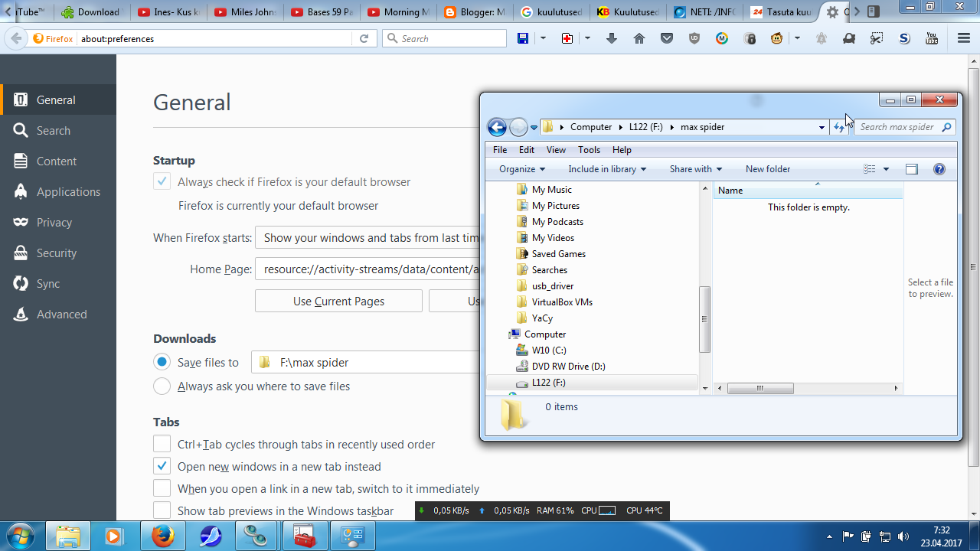Reload the current Firefox page
Viewport: 980px width, 551px height.
pyautogui.click(x=364, y=38)
